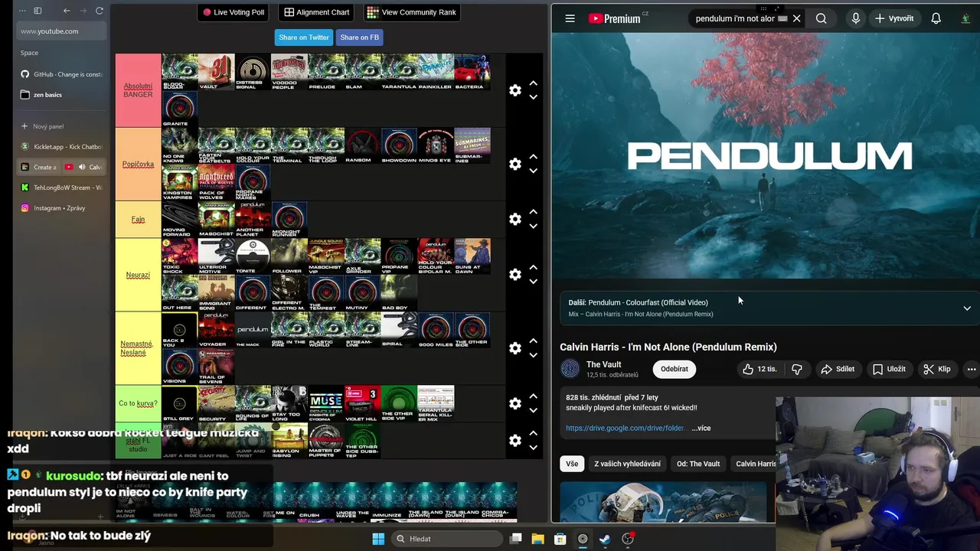Click the Windows taskbar Hledat search box

point(447,539)
